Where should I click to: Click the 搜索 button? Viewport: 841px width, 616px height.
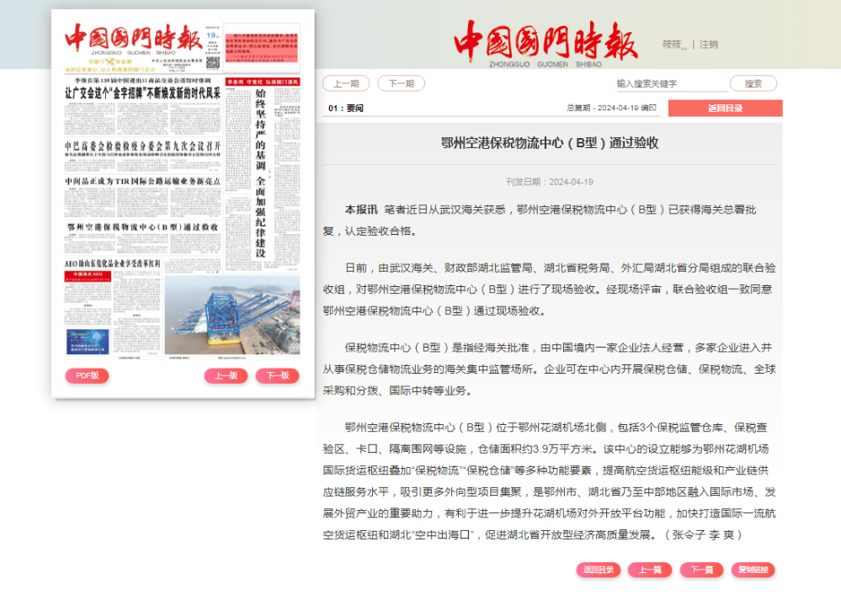[753, 83]
